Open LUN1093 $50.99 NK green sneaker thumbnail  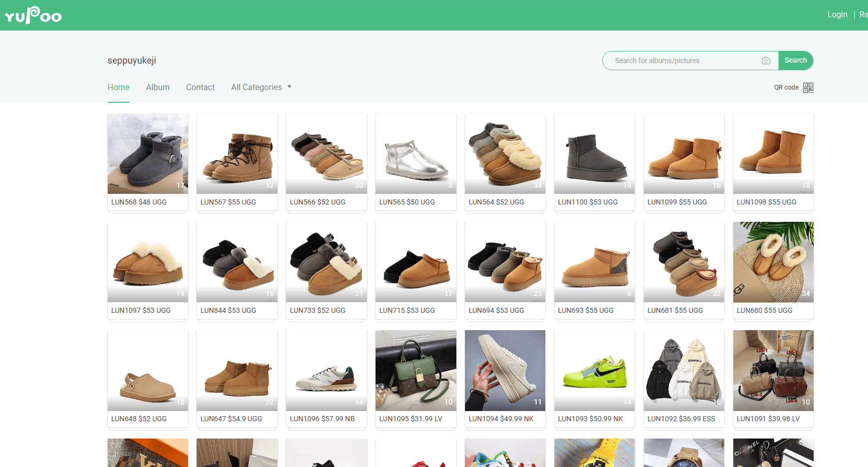(x=595, y=370)
